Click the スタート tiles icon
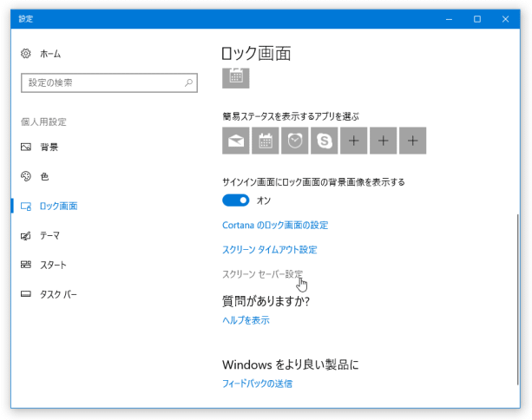Screen dimensions: 532x420 (26, 265)
